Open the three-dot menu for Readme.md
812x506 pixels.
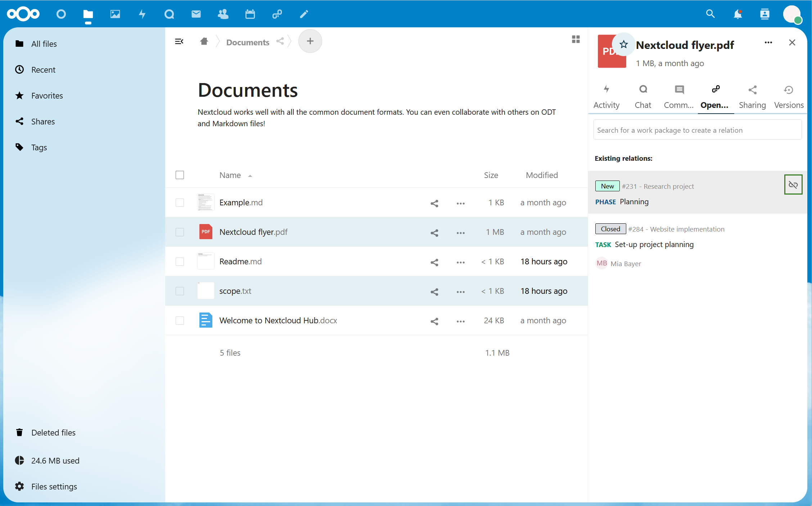(x=460, y=262)
